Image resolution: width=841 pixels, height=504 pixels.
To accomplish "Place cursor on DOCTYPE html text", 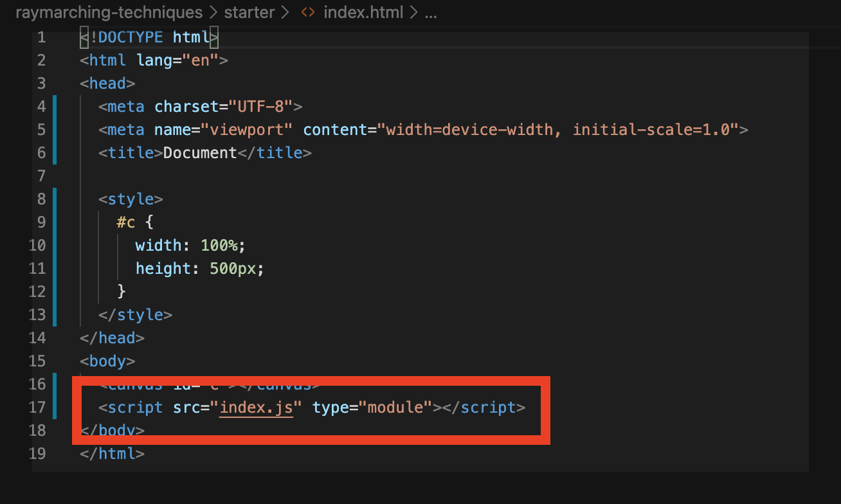I will (154, 37).
